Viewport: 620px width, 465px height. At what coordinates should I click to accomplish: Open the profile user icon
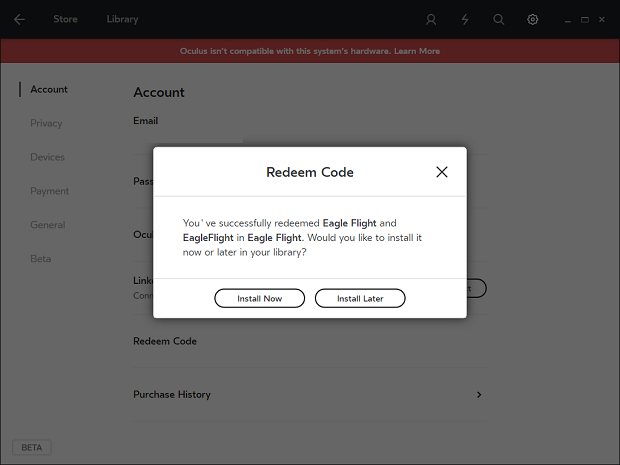click(x=431, y=19)
